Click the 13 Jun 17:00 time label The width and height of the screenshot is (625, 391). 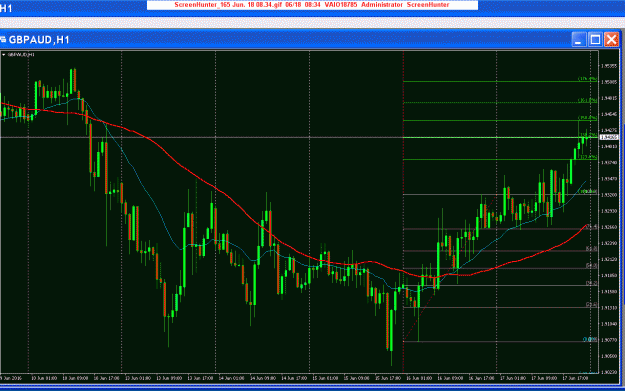[200, 378]
